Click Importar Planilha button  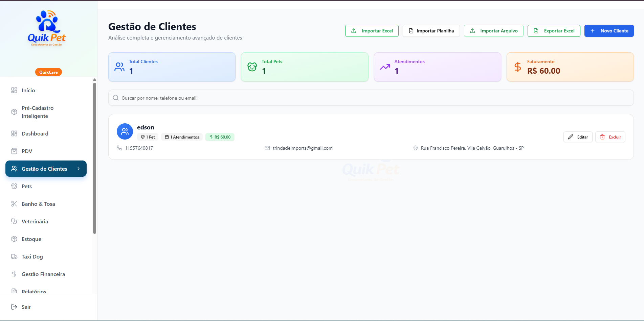point(431,31)
